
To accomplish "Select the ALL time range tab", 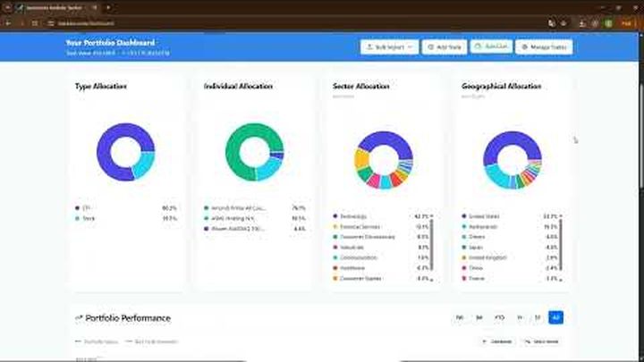I will pyautogui.click(x=555, y=317).
